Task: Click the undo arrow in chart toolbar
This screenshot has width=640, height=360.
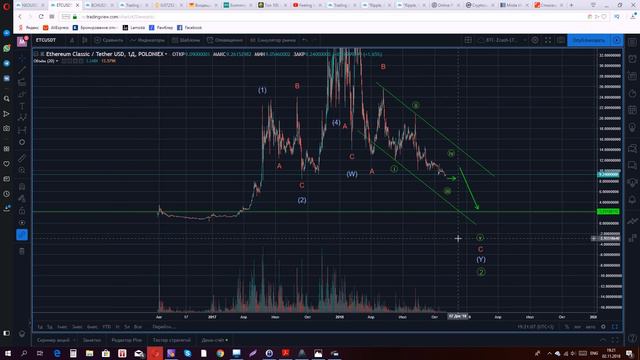Action: 305,40
